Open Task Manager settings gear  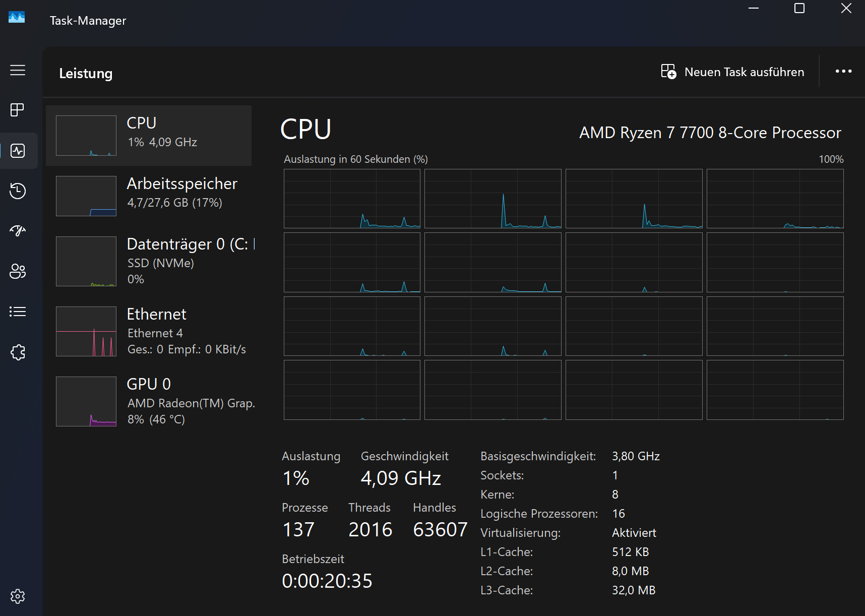(x=18, y=596)
